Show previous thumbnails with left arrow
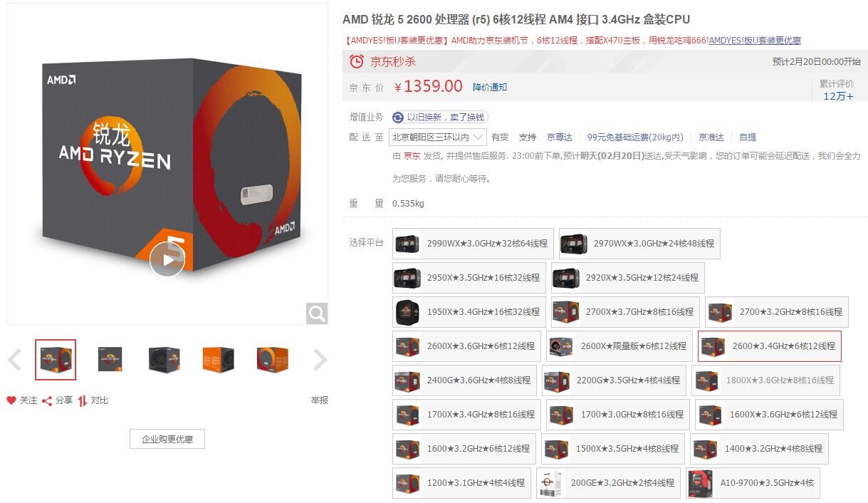Viewport: 868px width, 503px height. [x=14, y=360]
